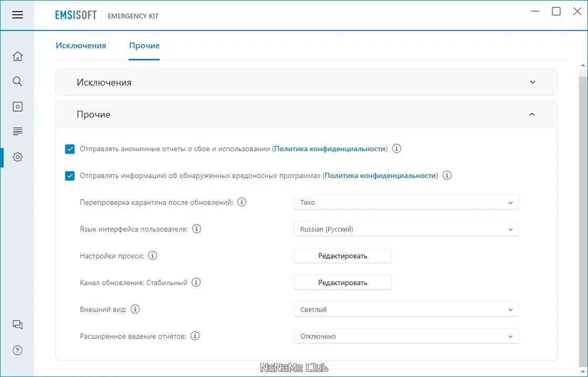Open the interface language dropdown
This screenshot has height=377, width=588.
pyautogui.click(x=406, y=229)
